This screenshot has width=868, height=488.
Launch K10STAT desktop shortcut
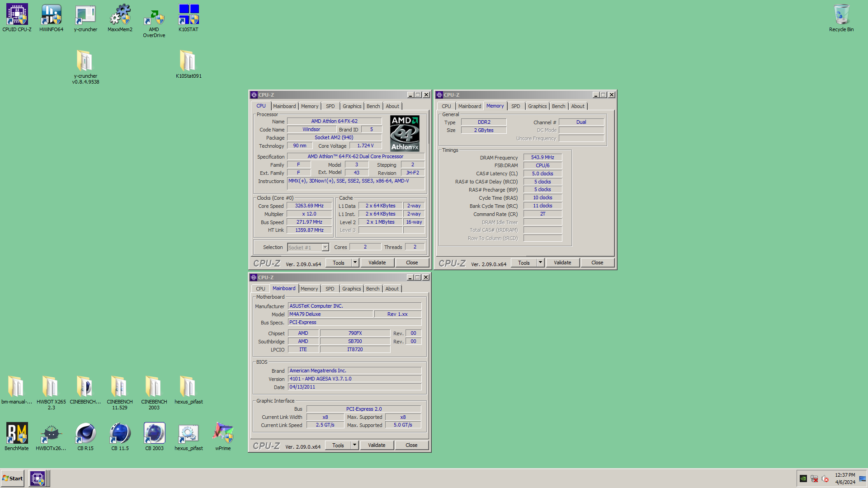click(189, 18)
